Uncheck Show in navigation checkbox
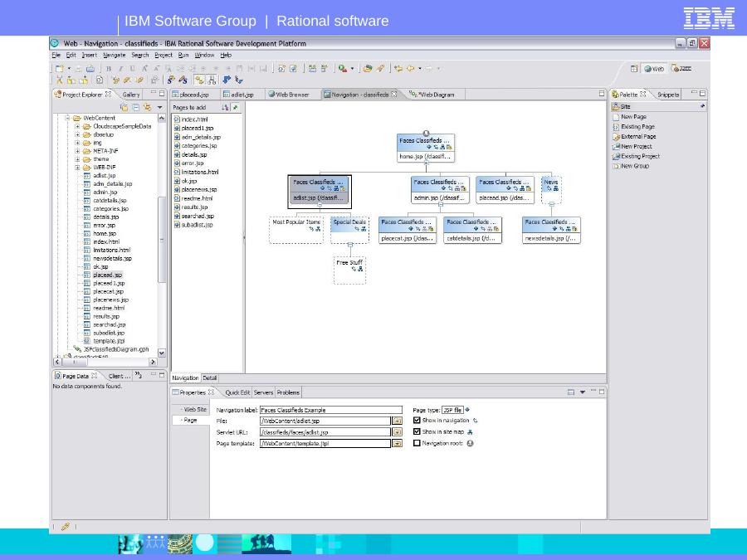747x560 pixels. pyautogui.click(x=417, y=421)
